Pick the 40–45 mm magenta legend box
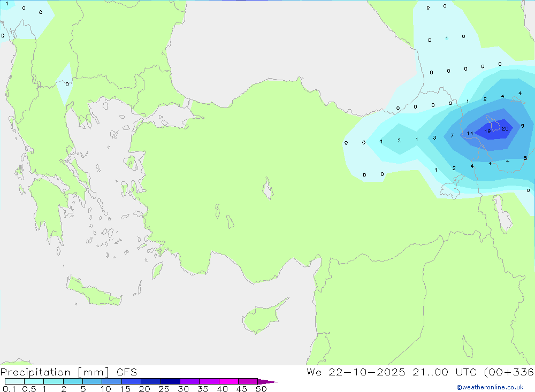Image resolution: width=535 pixels, height=392 pixels. click(x=228, y=381)
